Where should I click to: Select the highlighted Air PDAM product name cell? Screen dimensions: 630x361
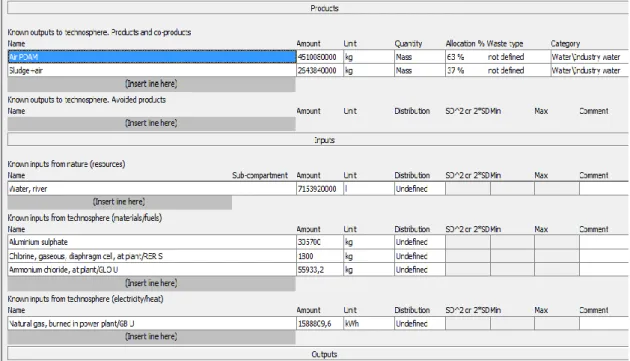click(x=152, y=57)
